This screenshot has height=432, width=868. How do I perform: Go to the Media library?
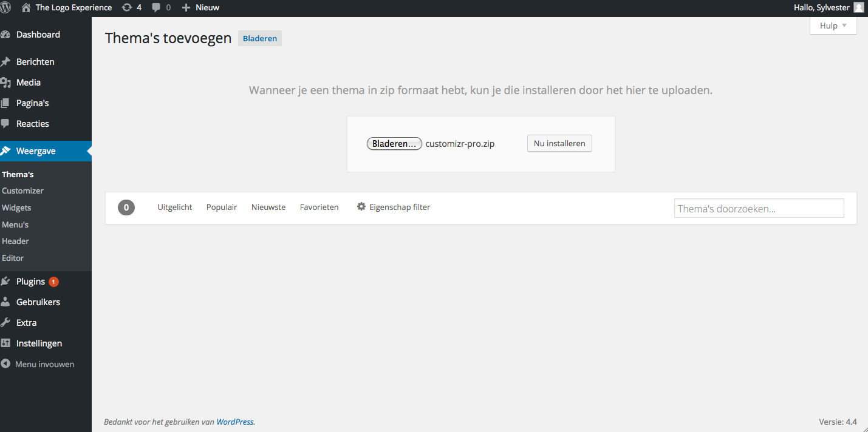tap(28, 83)
